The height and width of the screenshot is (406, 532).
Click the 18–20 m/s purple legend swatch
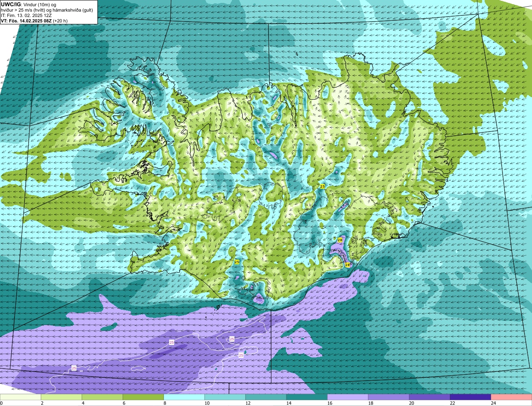point(389,397)
